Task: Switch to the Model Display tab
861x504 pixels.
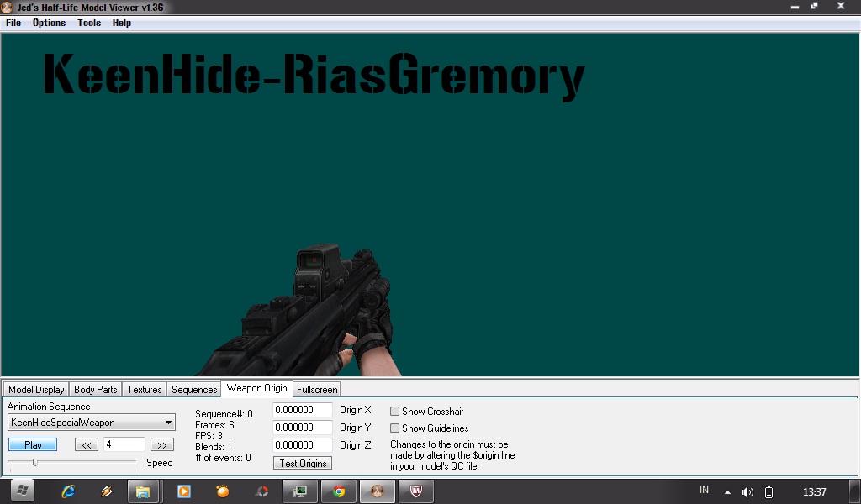Action: [x=36, y=390]
